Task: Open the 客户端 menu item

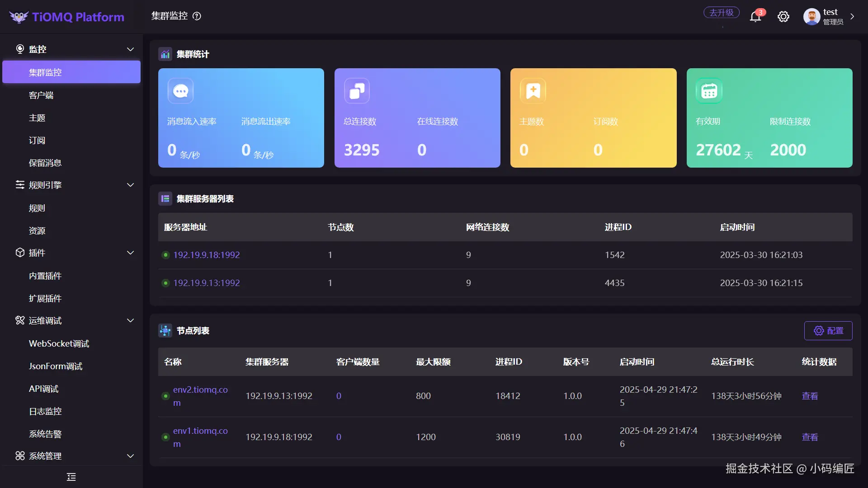Action: [x=41, y=95]
